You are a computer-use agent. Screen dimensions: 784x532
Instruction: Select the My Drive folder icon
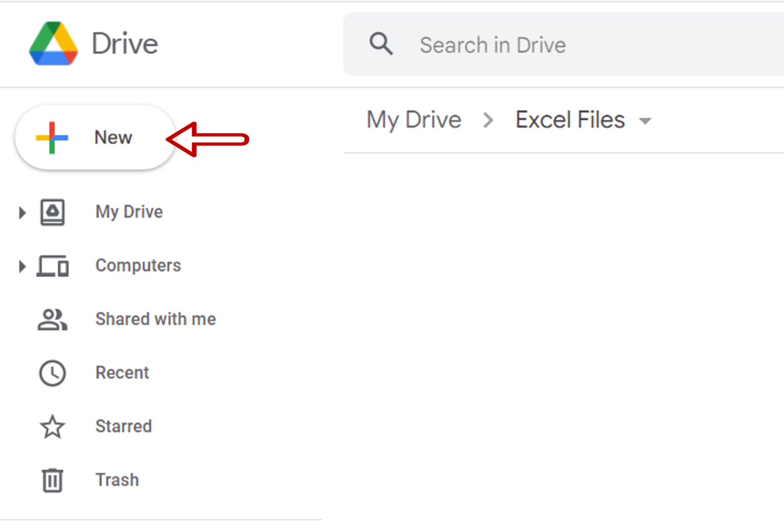pos(52,212)
